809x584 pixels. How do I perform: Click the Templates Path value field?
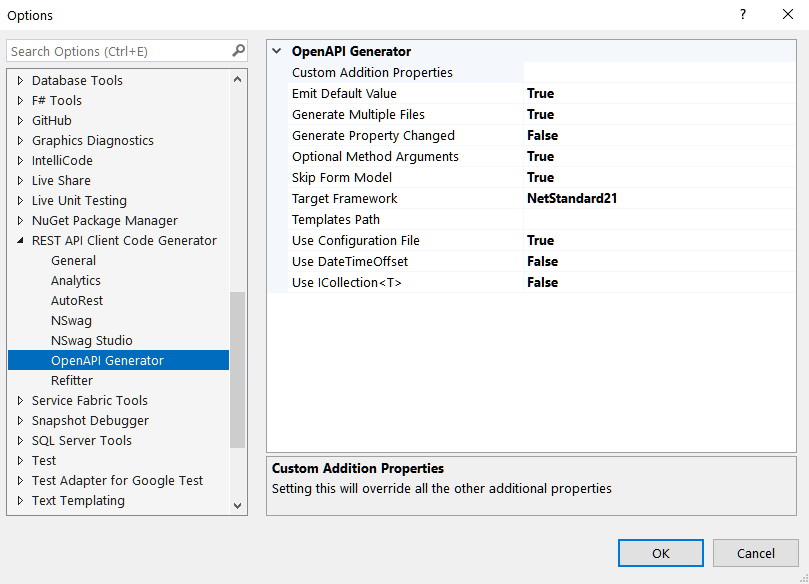(659, 219)
